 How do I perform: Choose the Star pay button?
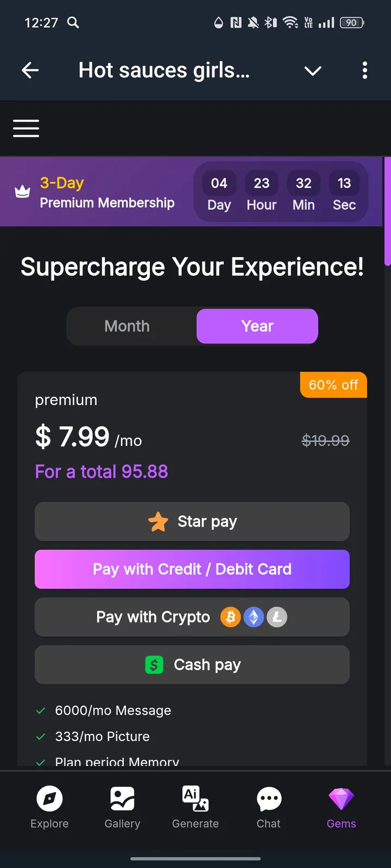pos(192,521)
